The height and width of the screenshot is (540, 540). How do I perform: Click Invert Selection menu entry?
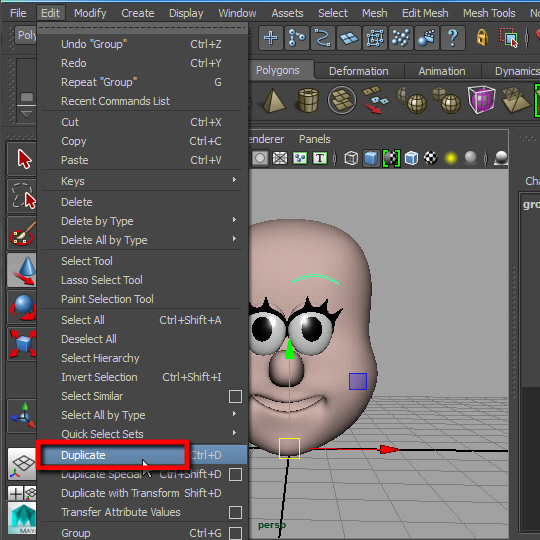[142, 377]
